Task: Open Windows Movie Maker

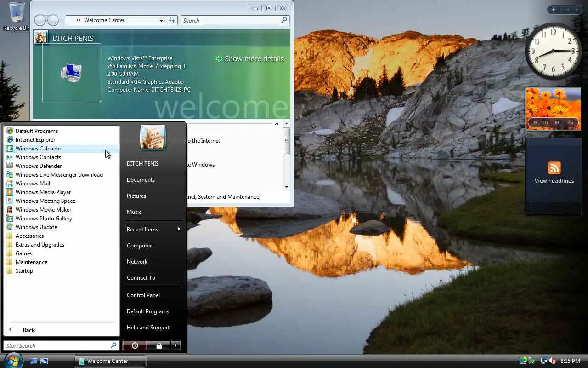Action: point(61,210)
